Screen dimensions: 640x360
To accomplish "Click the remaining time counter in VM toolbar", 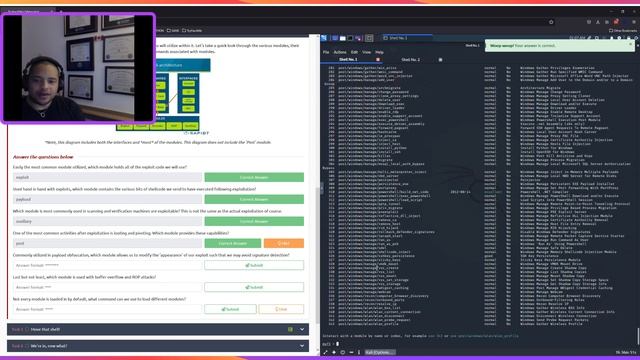I will pos(626,352).
